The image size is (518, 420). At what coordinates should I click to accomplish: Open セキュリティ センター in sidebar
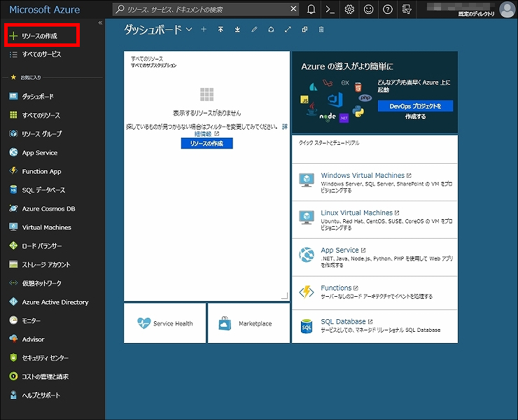[39, 358]
